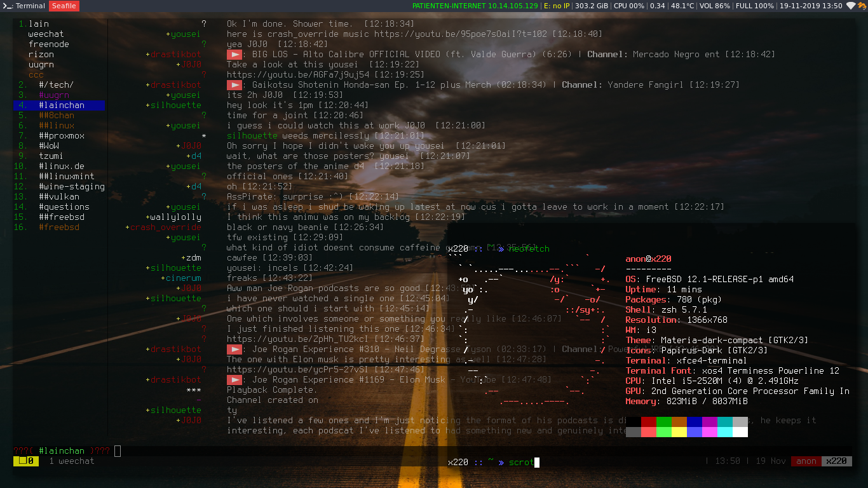Select the highlighted #lainchan buffer
This screenshot has width=868, height=488.
click(x=59, y=105)
